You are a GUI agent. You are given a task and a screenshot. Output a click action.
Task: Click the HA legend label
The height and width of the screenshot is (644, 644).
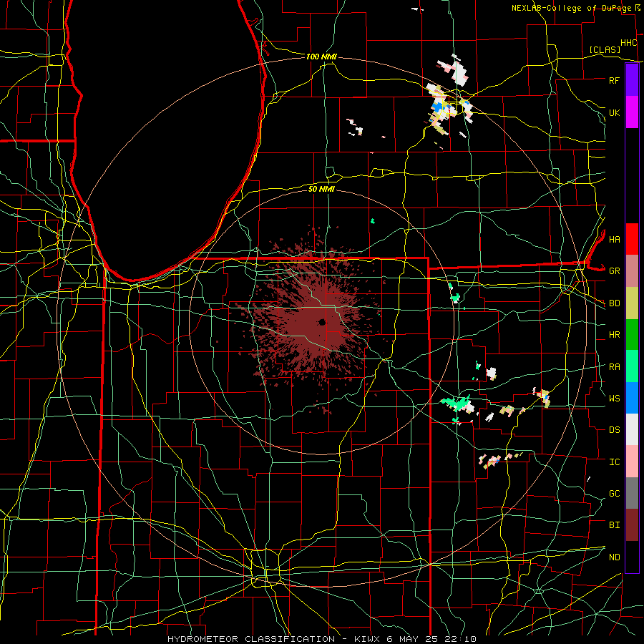click(x=614, y=239)
